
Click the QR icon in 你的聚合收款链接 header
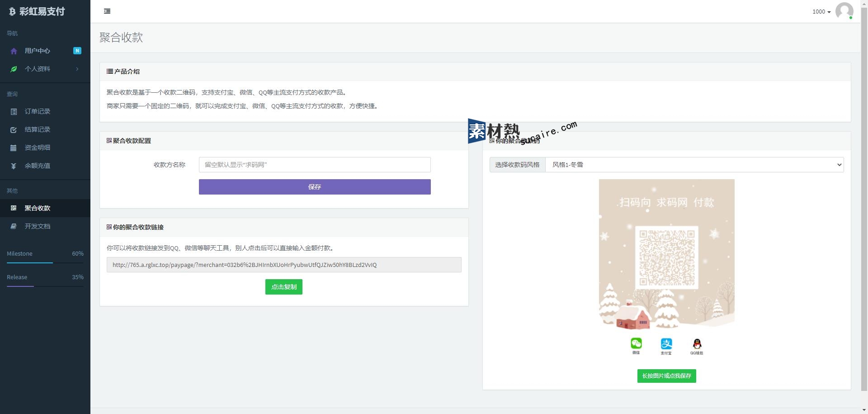click(x=109, y=227)
